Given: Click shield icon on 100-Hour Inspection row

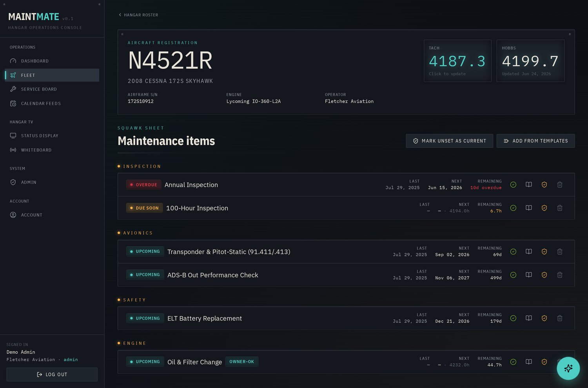Looking at the screenshot, I should pos(544,208).
